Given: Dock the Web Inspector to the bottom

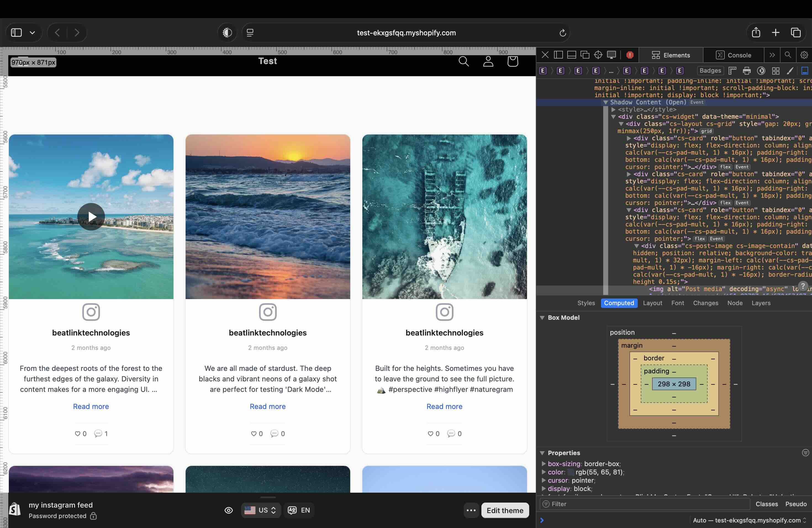Looking at the screenshot, I should pyautogui.click(x=571, y=55).
